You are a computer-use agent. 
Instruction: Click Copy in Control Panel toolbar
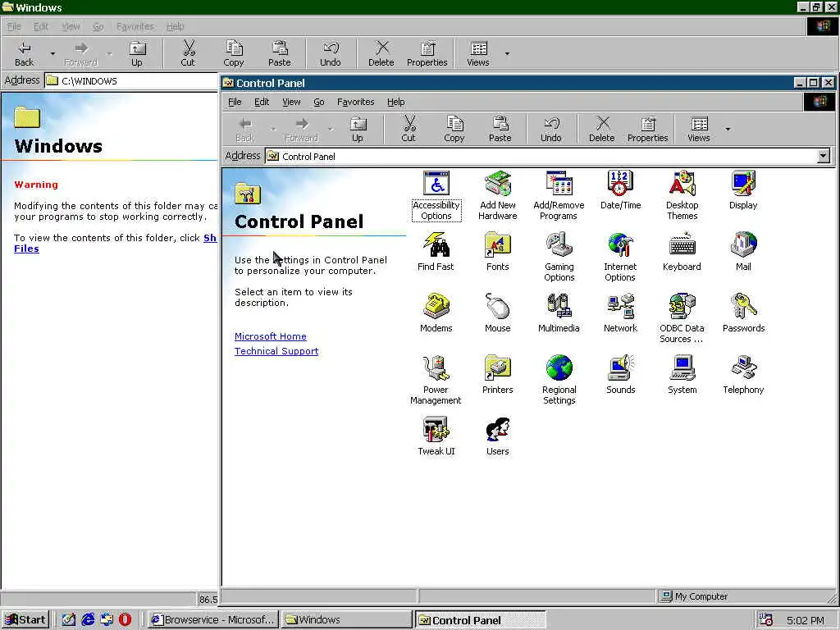(x=454, y=130)
